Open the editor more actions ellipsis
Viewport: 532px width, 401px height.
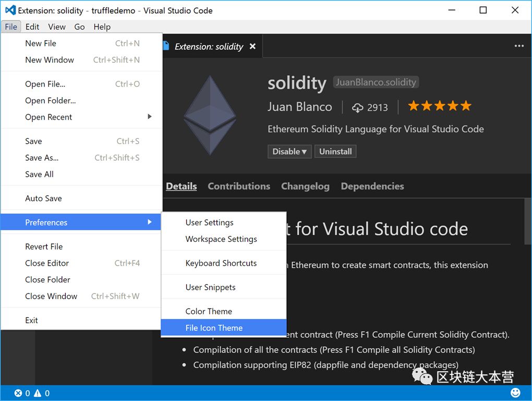[x=519, y=46]
